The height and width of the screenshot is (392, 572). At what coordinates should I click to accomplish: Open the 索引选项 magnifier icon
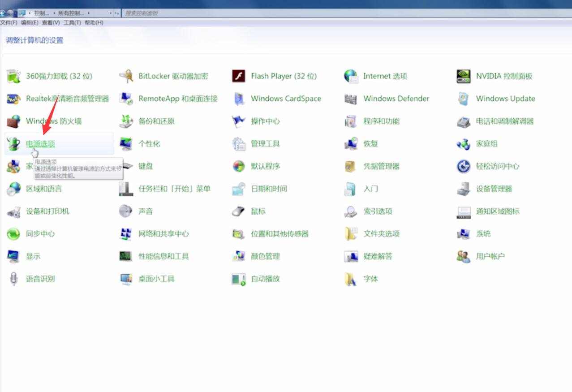click(x=351, y=211)
